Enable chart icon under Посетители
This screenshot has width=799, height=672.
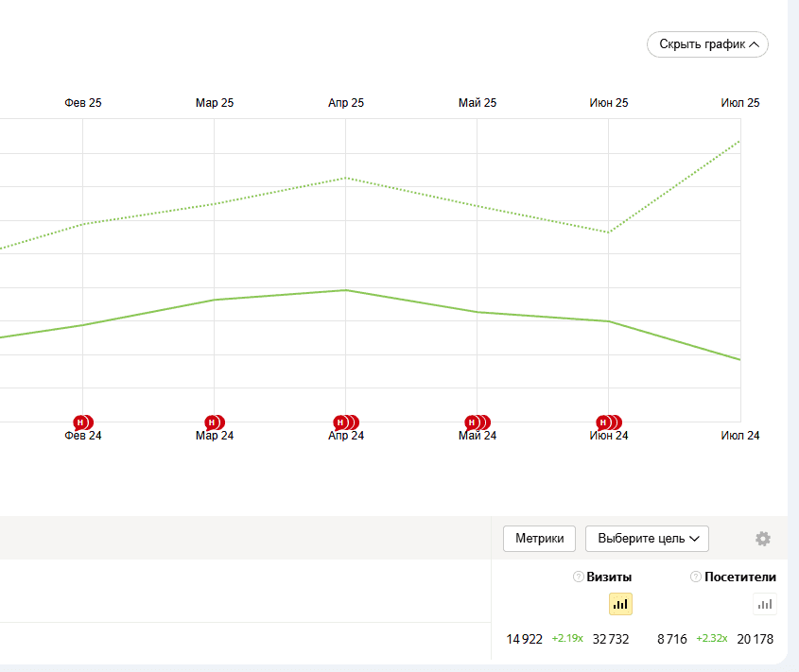click(x=765, y=604)
